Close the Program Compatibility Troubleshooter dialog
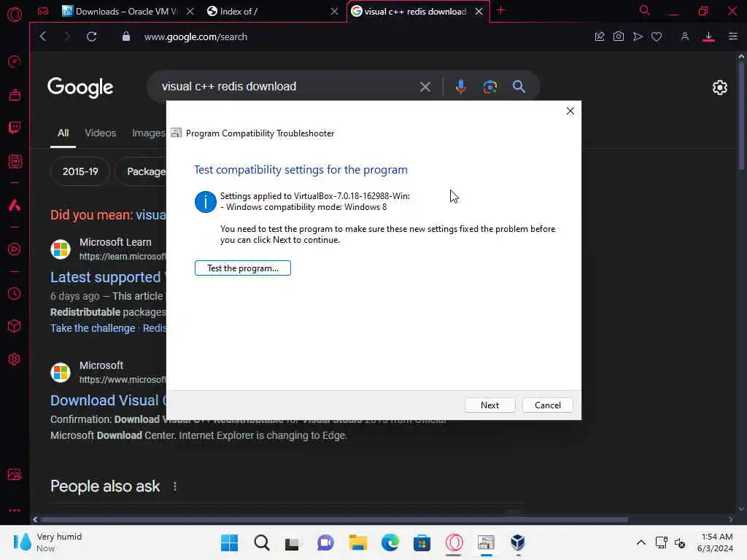 (570, 111)
